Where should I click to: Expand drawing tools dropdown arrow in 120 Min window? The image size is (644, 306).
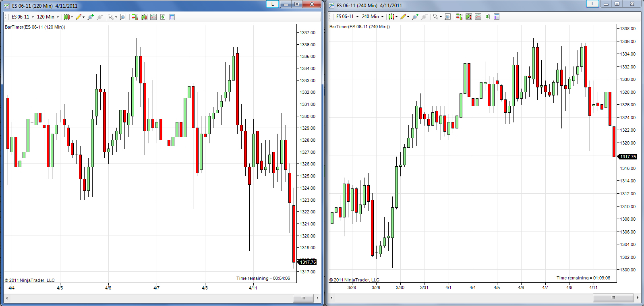pyautogui.click(x=83, y=17)
